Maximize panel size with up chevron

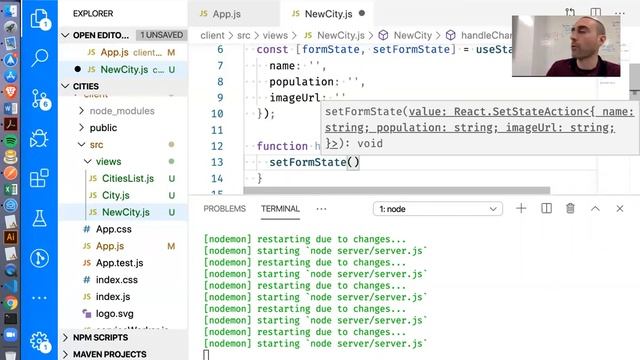point(595,209)
